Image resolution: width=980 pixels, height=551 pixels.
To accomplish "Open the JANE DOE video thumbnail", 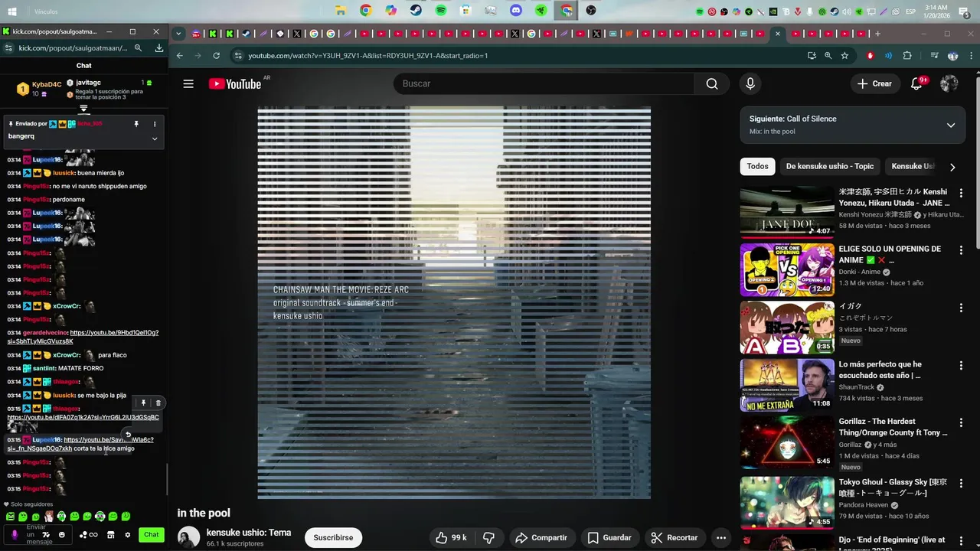I will 787,212.
